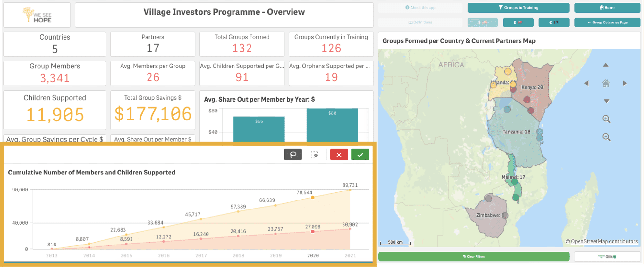Select the lasso selection tool
644x267 pixels.
point(293,155)
